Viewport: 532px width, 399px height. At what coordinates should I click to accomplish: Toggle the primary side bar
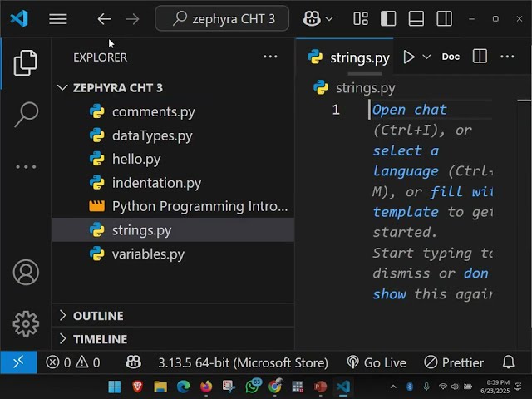388,18
